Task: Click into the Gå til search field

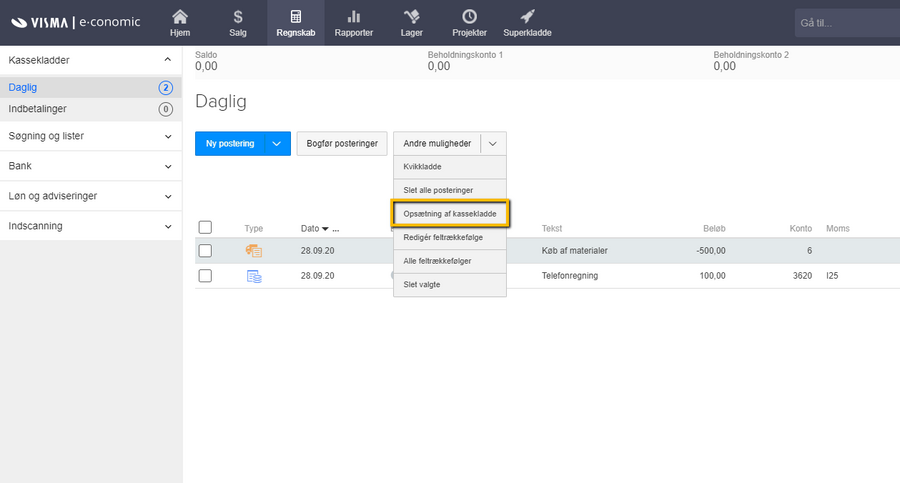Action: (847, 23)
